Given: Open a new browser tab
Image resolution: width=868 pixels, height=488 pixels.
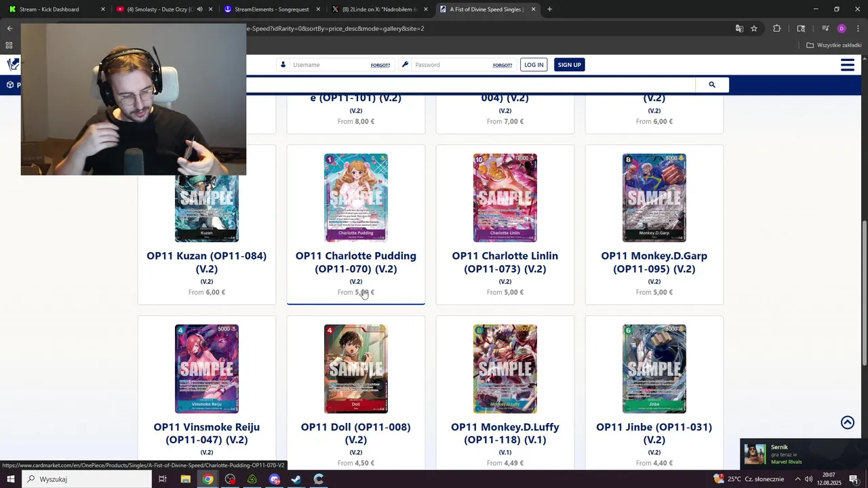Looking at the screenshot, I should 549,9.
